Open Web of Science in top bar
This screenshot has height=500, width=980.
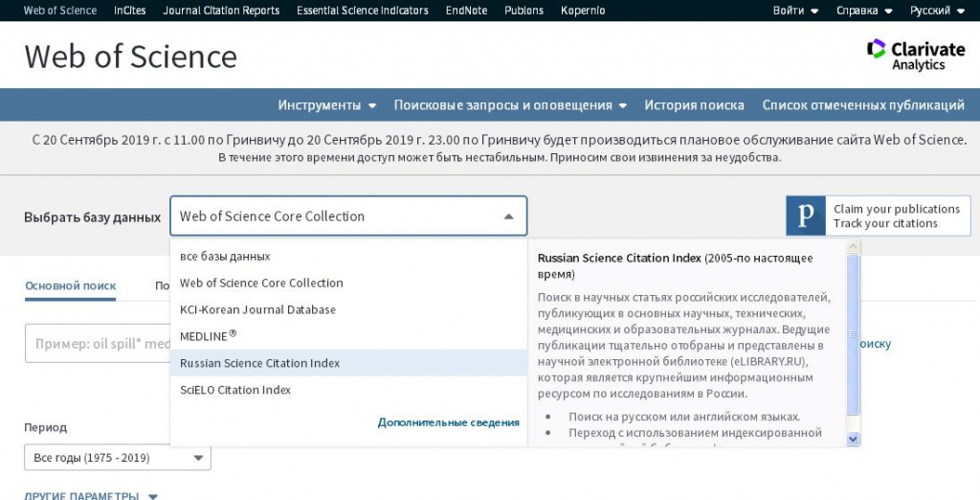(x=60, y=11)
